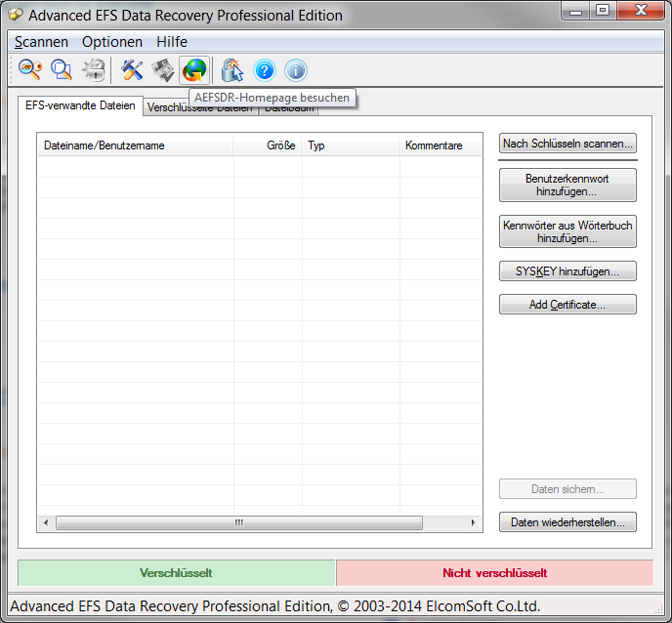This screenshot has height=623, width=672.
Task: Show about info with the blue 'i' icon
Action: coord(295,69)
